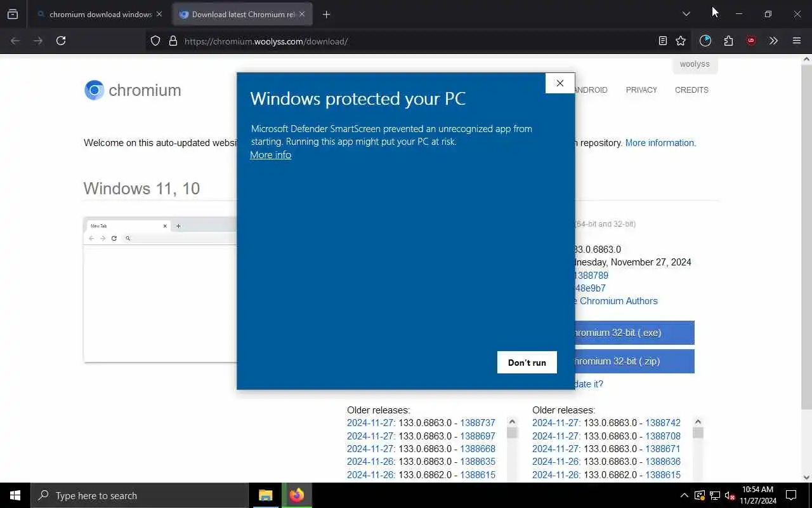Open older release 1388668 link
The image size is (812, 508).
478,449
